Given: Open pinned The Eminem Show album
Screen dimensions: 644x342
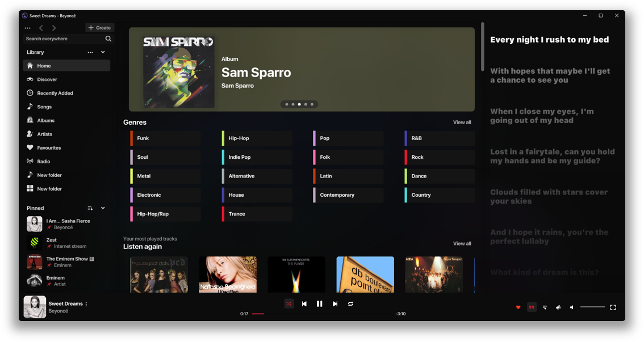Looking at the screenshot, I should click(66, 261).
